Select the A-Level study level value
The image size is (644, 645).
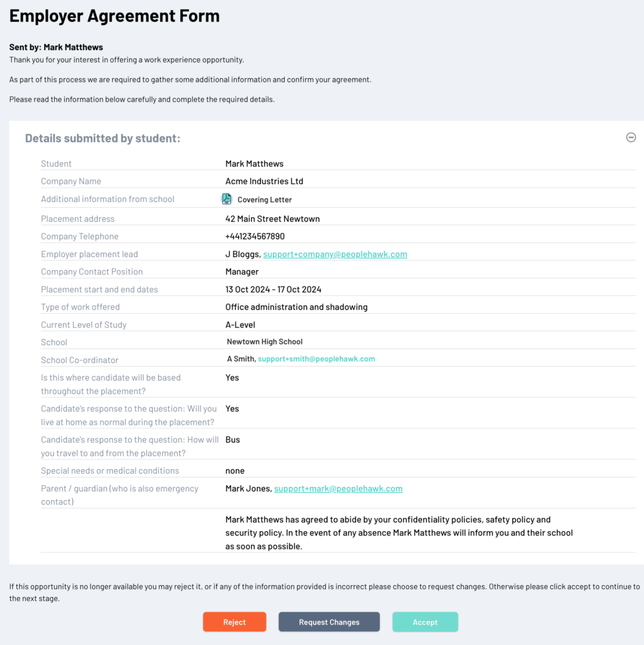240,325
